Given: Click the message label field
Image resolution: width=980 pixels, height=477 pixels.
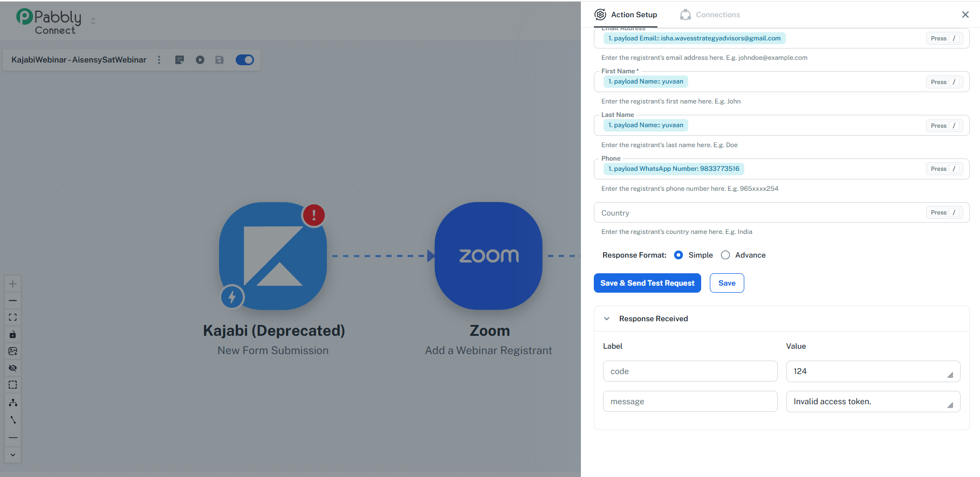Looking at the screenshot, I should point(690,402).
